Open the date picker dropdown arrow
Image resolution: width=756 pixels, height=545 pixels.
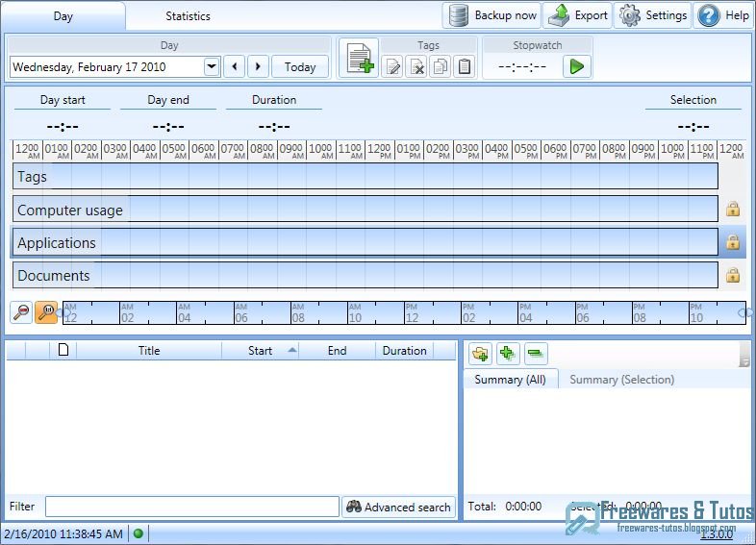click(212, 66)
